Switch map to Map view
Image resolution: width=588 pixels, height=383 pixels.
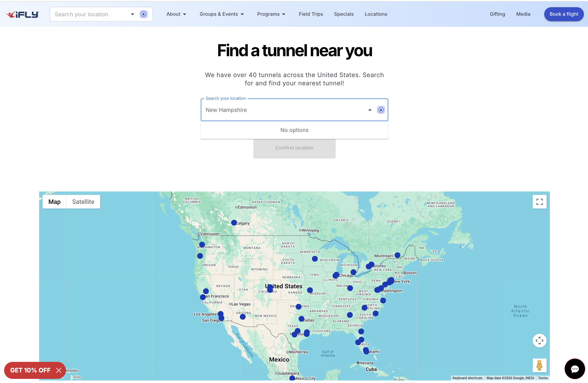point(54,202)
